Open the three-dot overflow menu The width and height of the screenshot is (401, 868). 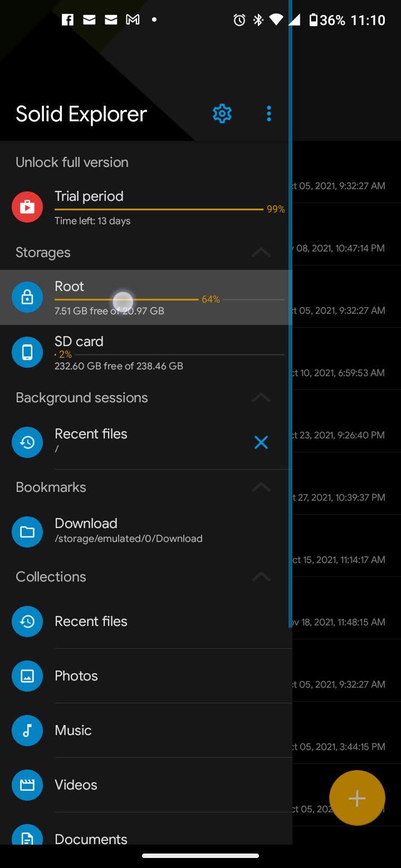(269, 114)
